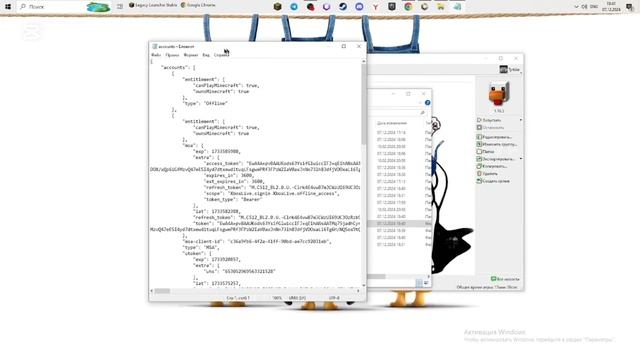Screen dimensions: 640x360
Task: Click the "scope" XboxLive.signin line in Notepad
Action: [x=271, y=193]
